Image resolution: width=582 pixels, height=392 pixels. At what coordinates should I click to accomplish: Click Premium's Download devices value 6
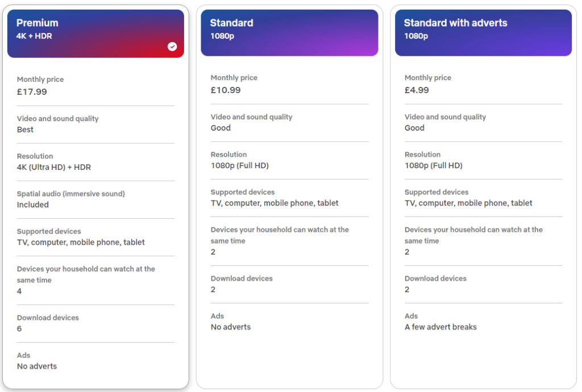click(x=19, y=328)
